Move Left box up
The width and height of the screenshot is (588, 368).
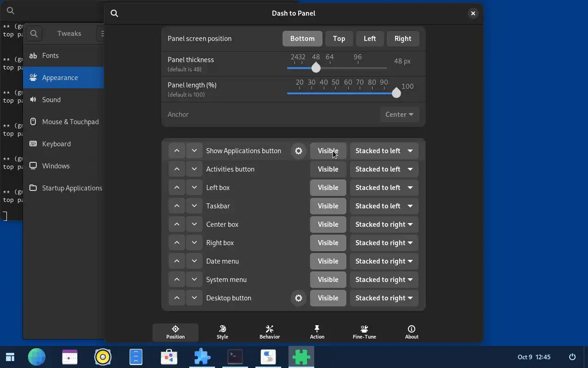coord(177,188)
